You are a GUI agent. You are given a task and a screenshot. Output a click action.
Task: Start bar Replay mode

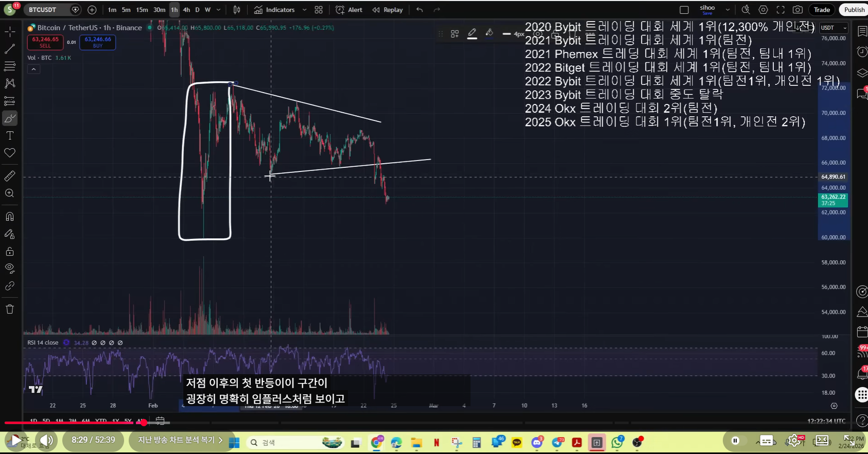click(x=387, y=10)
